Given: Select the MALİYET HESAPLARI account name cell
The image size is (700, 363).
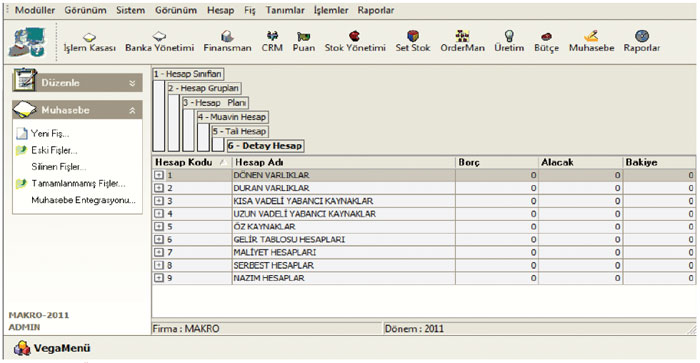Looking at the screenshot, I should click(x=344, y=252).
